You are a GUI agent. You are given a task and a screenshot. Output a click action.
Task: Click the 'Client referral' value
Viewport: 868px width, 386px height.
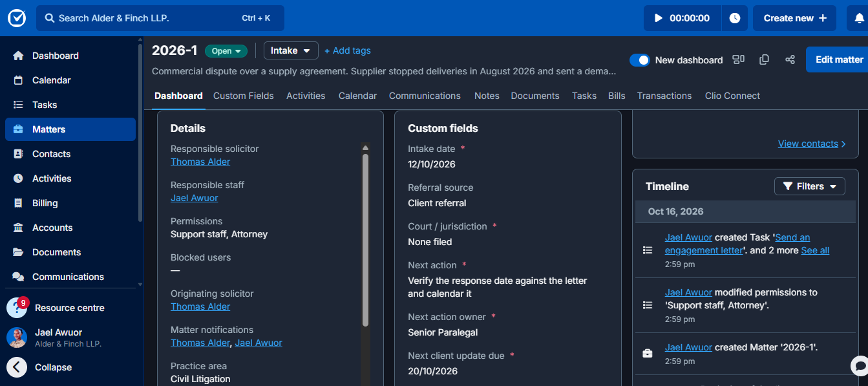point(437,203)
